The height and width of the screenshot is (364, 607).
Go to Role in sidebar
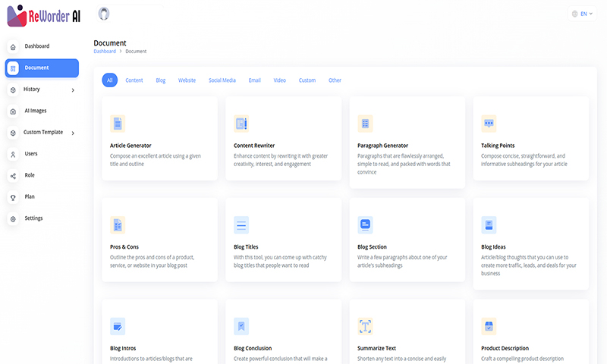pyautogui.click(x=30, y=175)
